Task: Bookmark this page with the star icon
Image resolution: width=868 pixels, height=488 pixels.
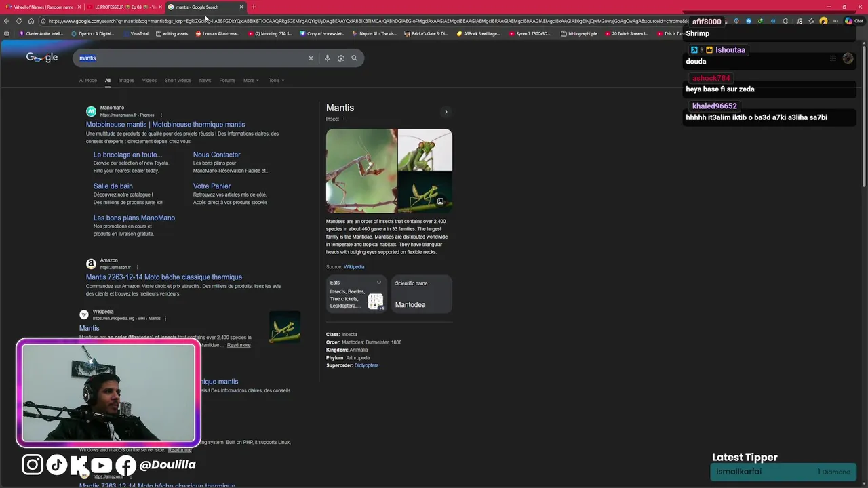Action: (x=811, y=21)
